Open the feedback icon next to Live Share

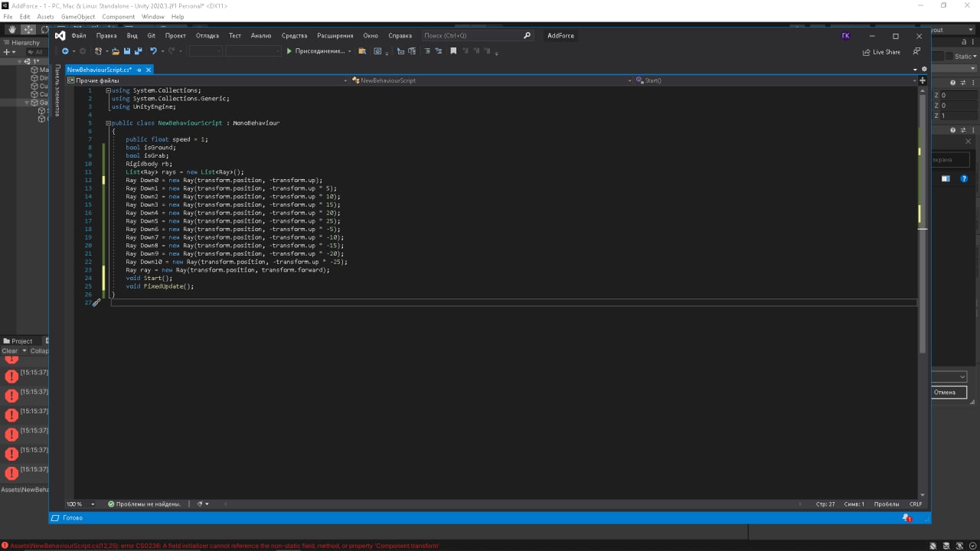[916, 51]
